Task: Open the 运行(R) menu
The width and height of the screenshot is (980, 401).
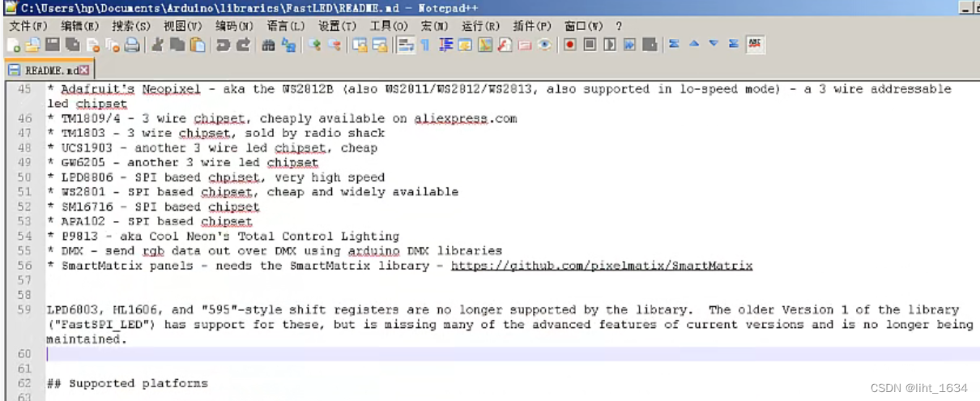Action: click(x=481, y=26)
